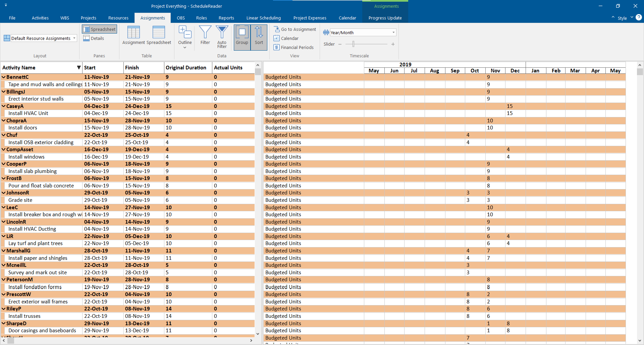Toggle the Spreadsheet pane
This screenshot has width=644, height=345.
tap(99, 29)
